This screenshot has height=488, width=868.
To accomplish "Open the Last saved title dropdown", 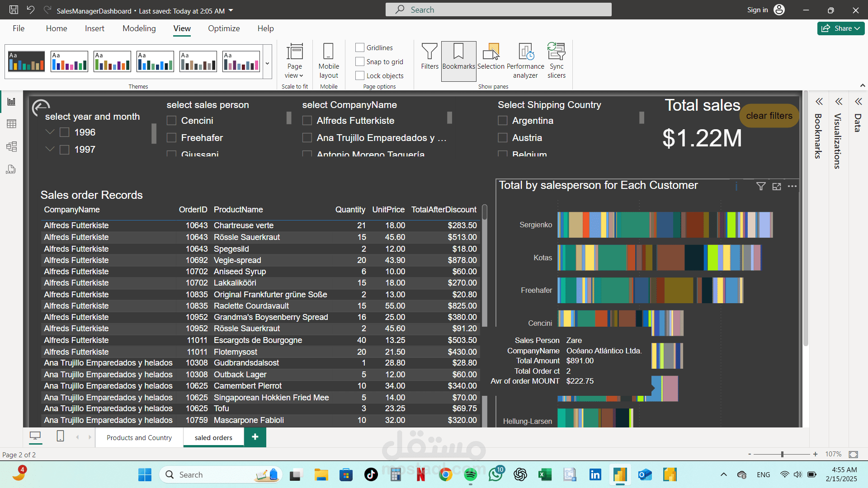I will 231,10.
